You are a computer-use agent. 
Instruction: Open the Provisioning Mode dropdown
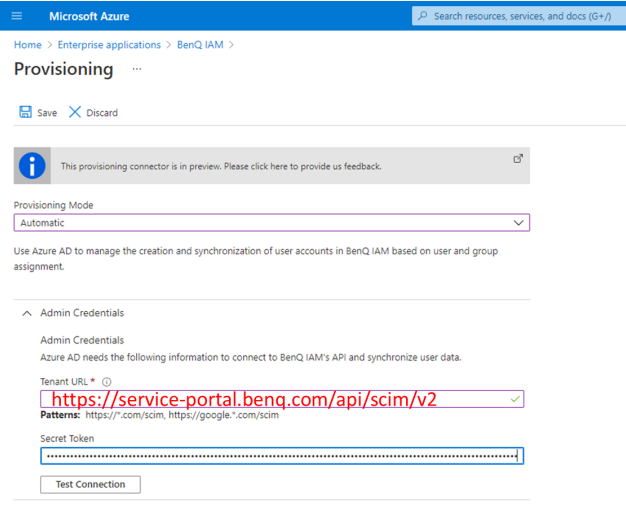click(x=272, y=223)
